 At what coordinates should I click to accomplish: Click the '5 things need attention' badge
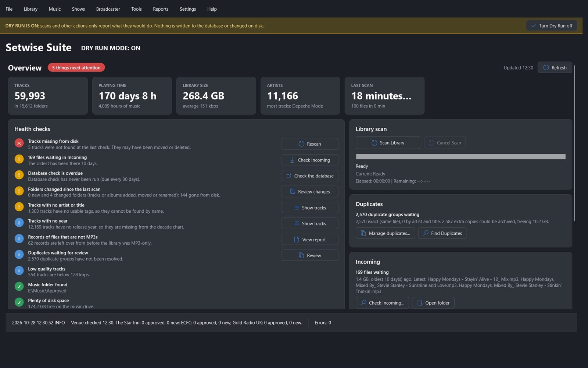click(x=76, y=68)
